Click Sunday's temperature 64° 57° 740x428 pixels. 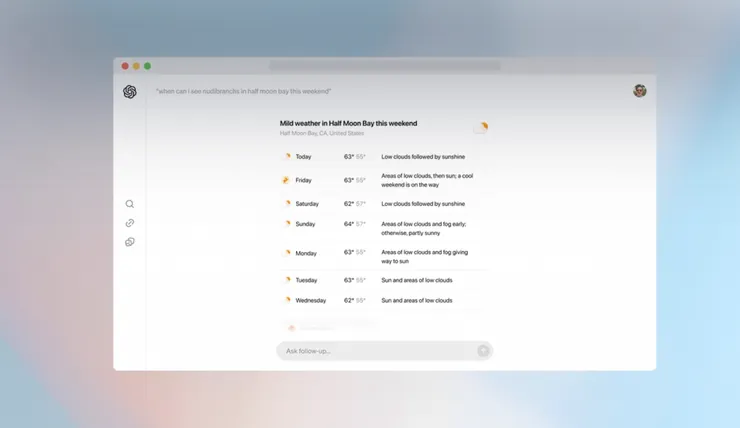point(354,224)
